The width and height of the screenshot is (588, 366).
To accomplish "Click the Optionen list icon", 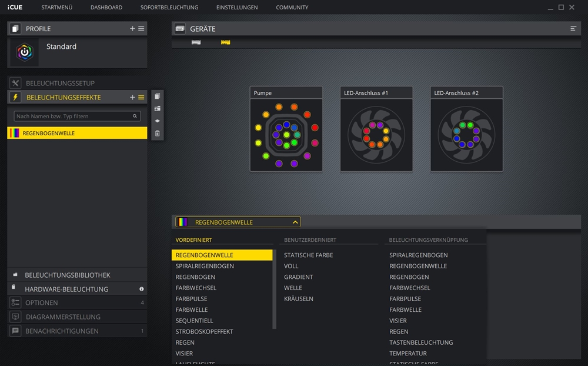I will 15,302.
